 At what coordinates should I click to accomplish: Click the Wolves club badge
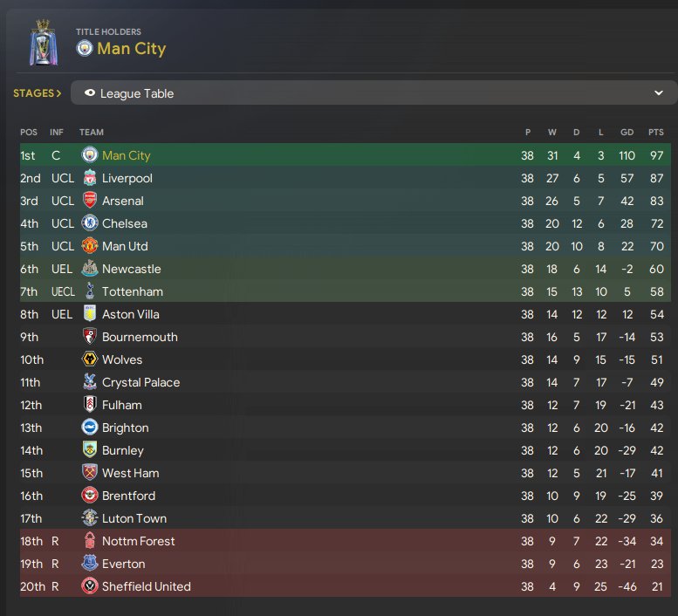(x=90, y=359)
